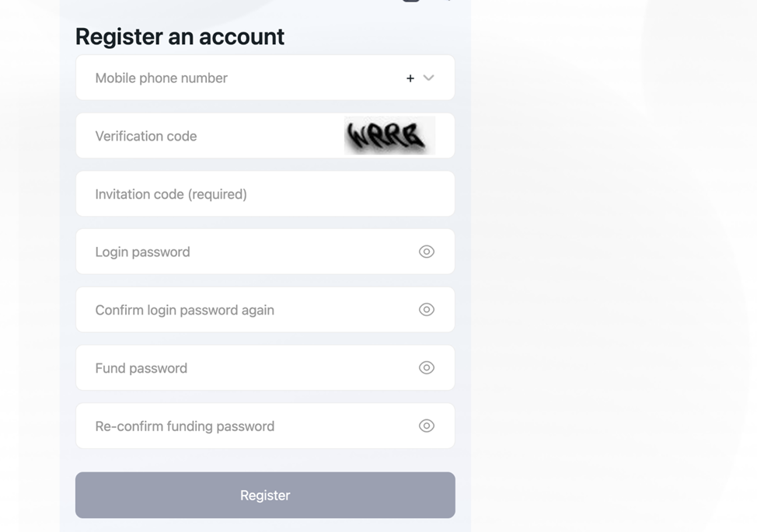
Task: Toggle visibility of confirm login password
Action: point(426,310)
